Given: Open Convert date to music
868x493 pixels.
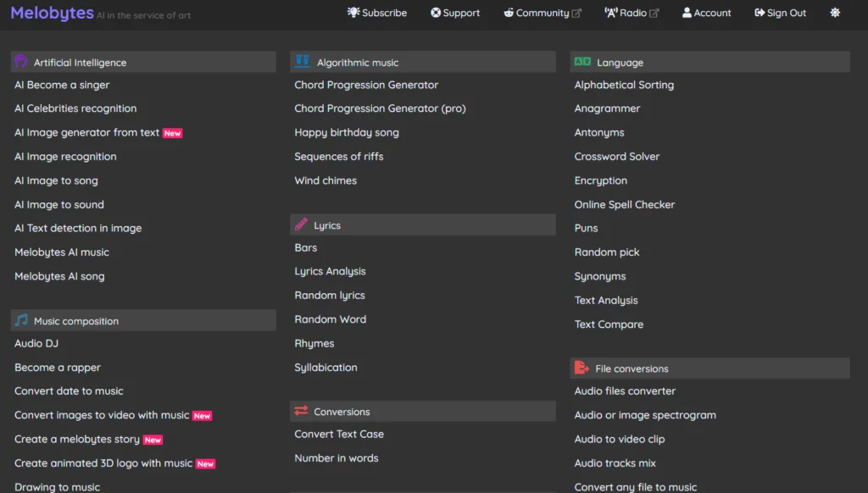Looking at the screenshot, I should pyautogui.click(x=69, y=391).
